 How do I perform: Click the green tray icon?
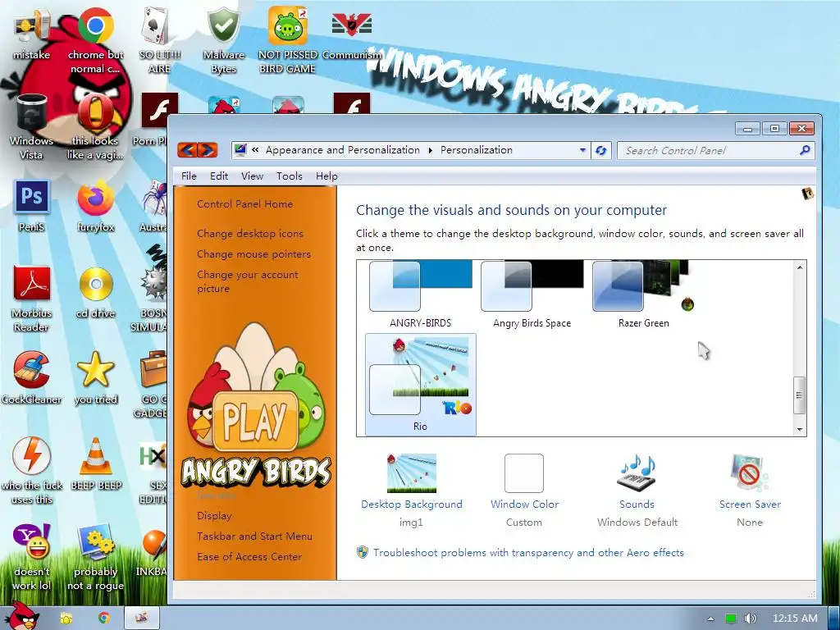tap(731, 619)
